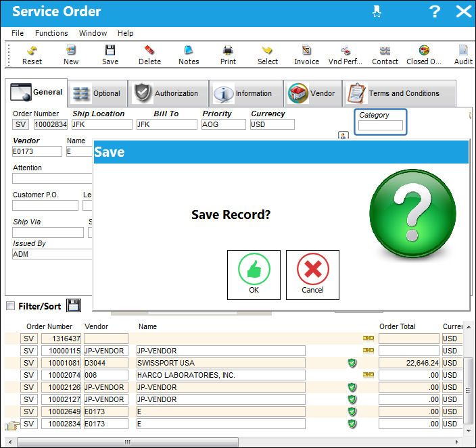476x448 pixels.
Task: Click the Audit toolbar icon
Action: click(x=463, y=51)
